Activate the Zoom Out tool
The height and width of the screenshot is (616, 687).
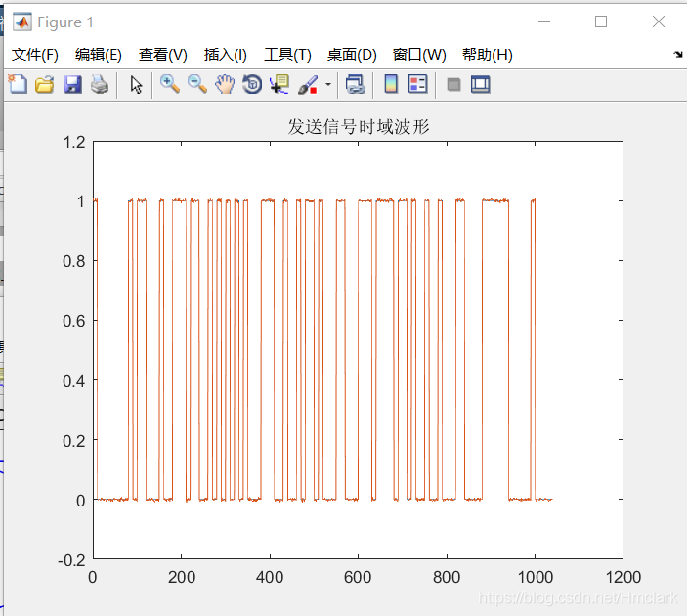coord(197,84)
